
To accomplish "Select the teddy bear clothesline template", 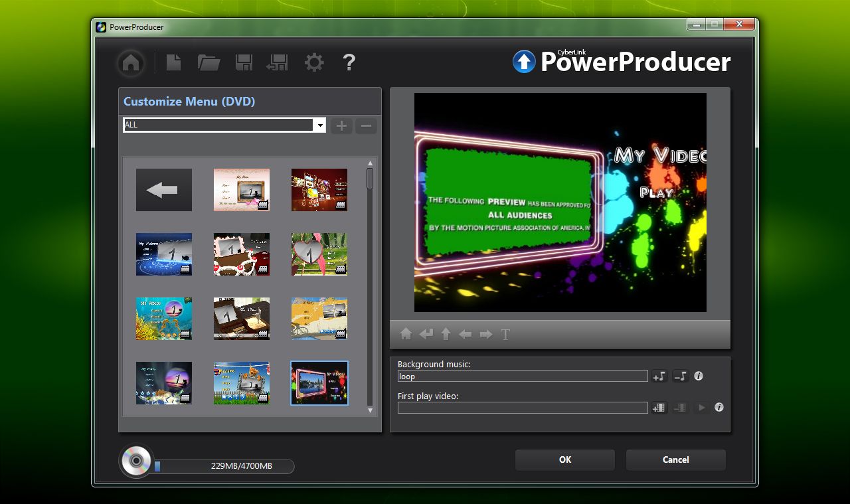I will (242, 383).
